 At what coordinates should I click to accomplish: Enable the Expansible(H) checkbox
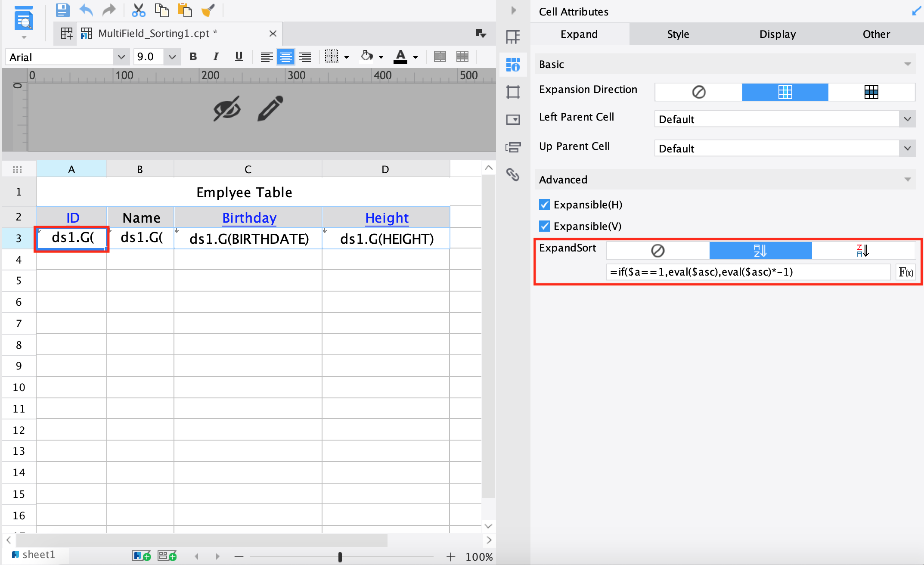[x=544, y=205]
